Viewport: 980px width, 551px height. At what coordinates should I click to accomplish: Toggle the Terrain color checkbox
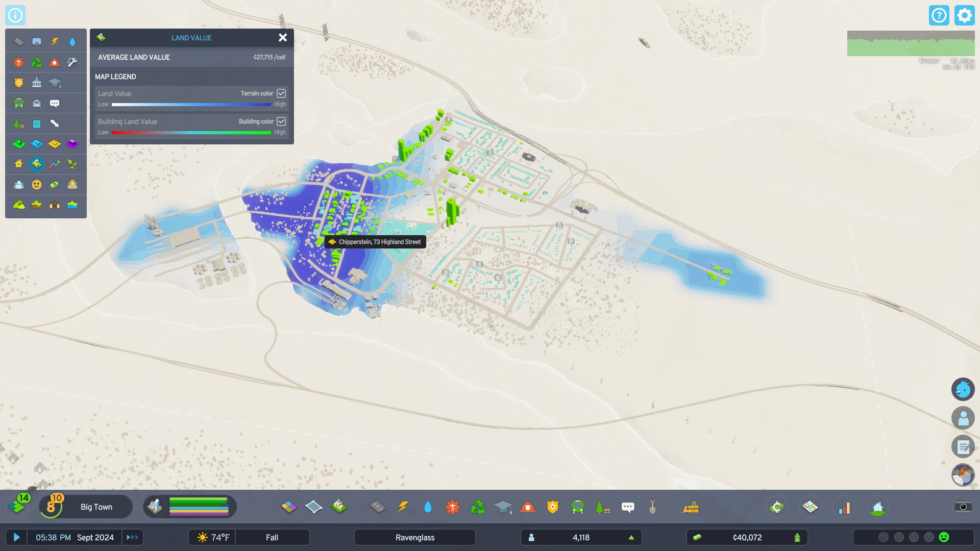point(281,93)
